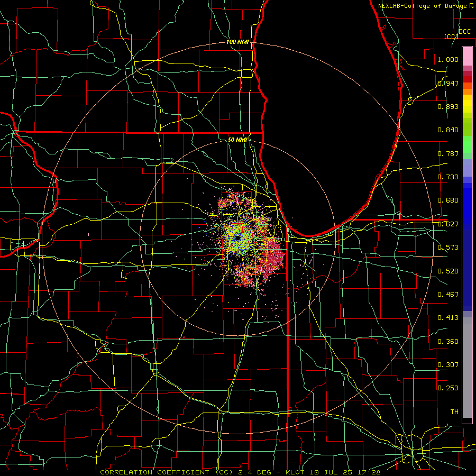
Task: Click the 0.307 scale value
Action: 448,365
